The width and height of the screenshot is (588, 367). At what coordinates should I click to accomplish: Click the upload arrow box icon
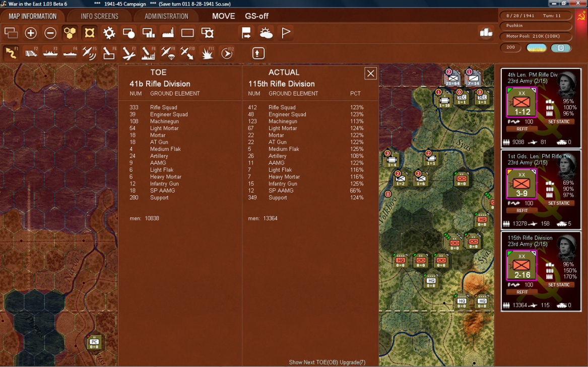point(258,53)
